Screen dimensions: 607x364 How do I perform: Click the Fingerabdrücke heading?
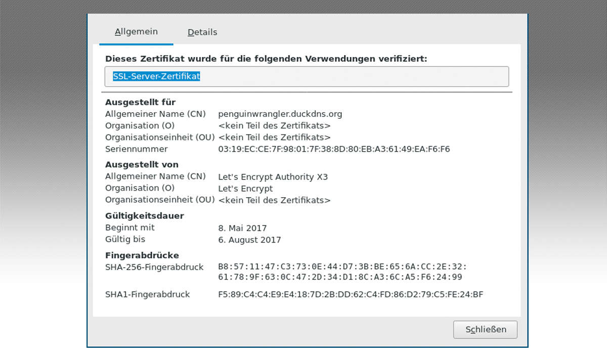click(142, 255)
